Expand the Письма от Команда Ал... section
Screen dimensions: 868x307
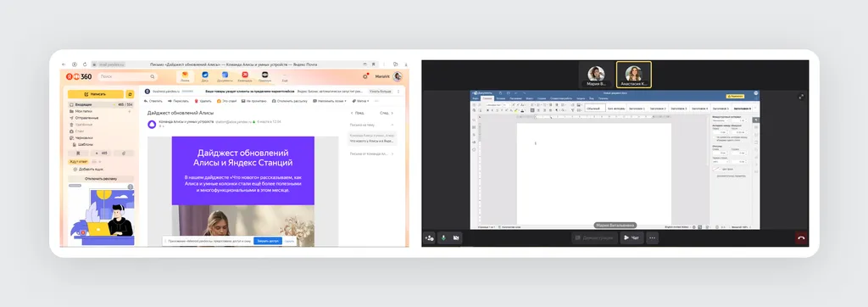[x=392, y=153]
